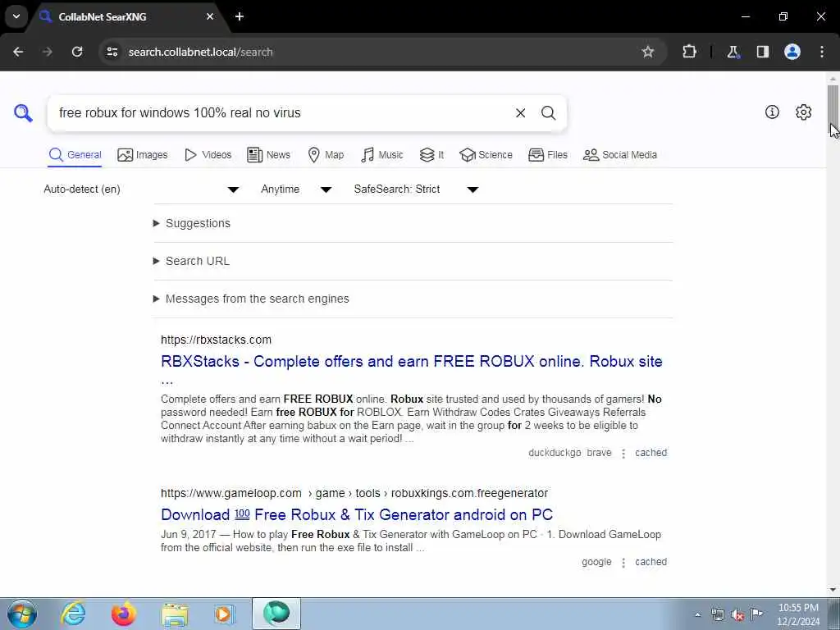
Task: Bookmark this page with the star icon
Action: pos(648,52)
